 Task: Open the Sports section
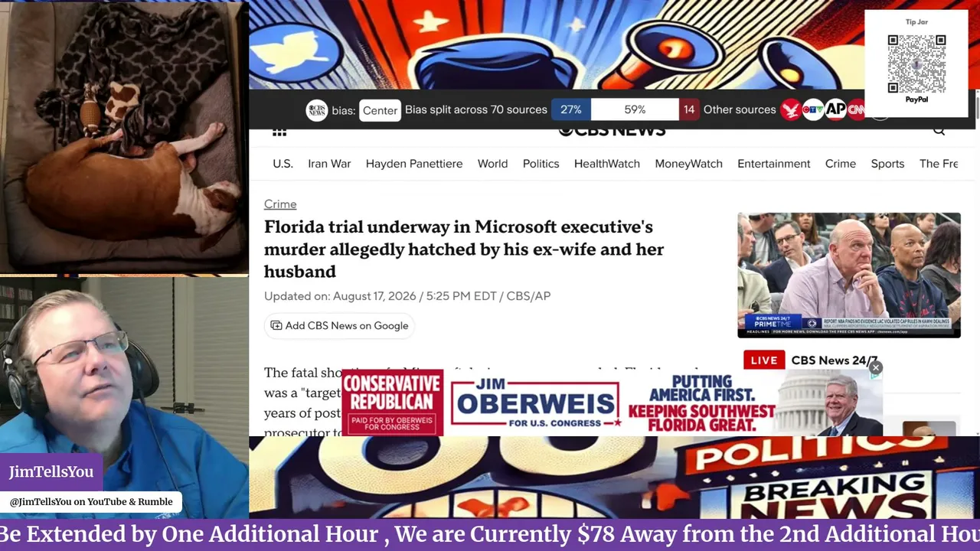tap(887, 164)
